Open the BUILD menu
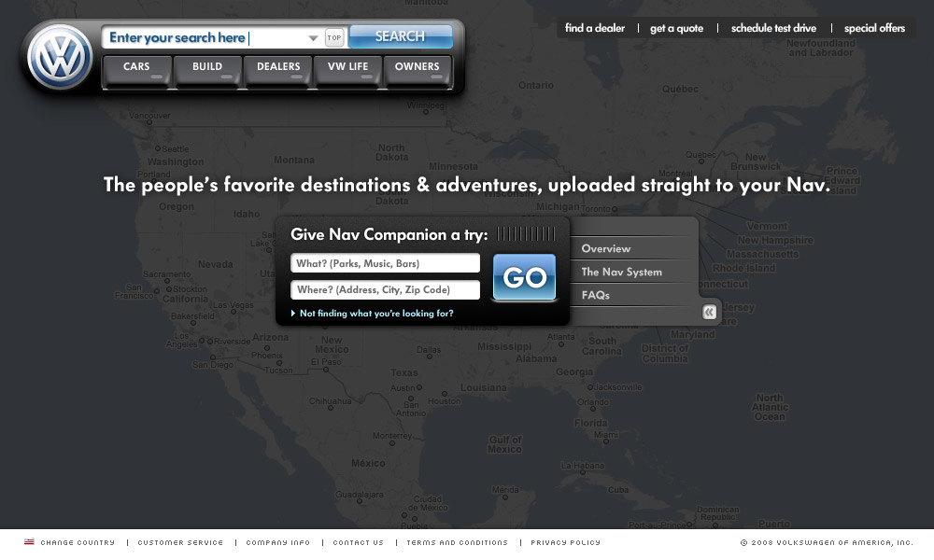Viewport: 934px width, 560px height. [x=207, y=71]
